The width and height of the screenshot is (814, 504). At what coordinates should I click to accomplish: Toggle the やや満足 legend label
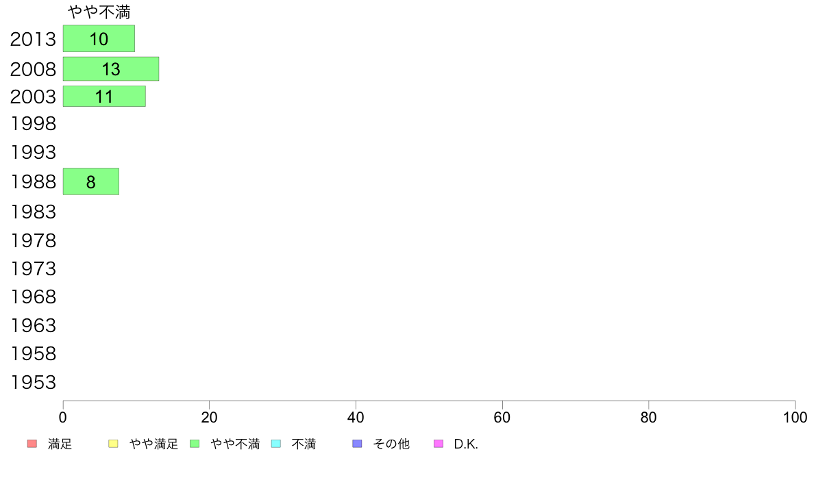(153, 444)
